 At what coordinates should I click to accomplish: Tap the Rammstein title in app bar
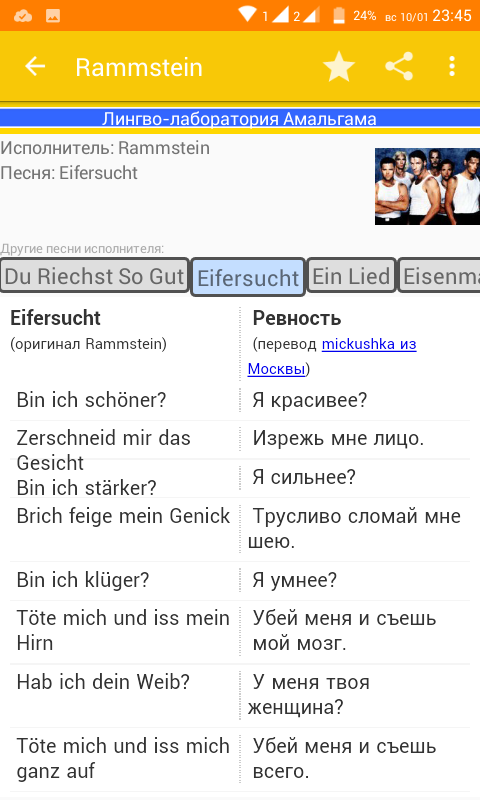point(139,67)
